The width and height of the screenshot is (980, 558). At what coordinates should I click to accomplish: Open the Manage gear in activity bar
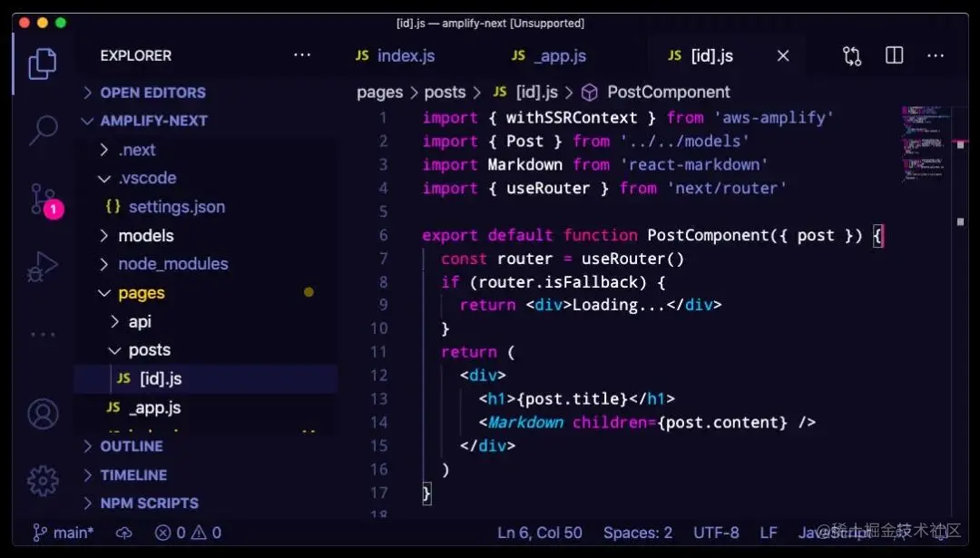tap(43, 481)
